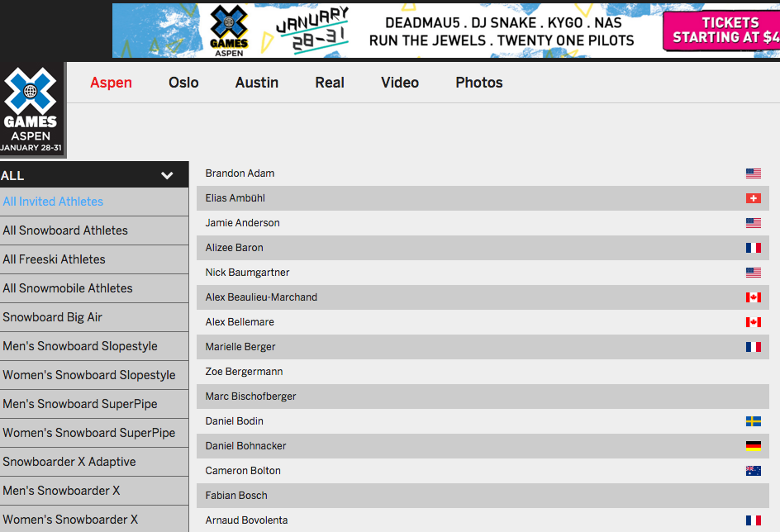Click the X Games logo in banner ad

(x=229, y=31)
